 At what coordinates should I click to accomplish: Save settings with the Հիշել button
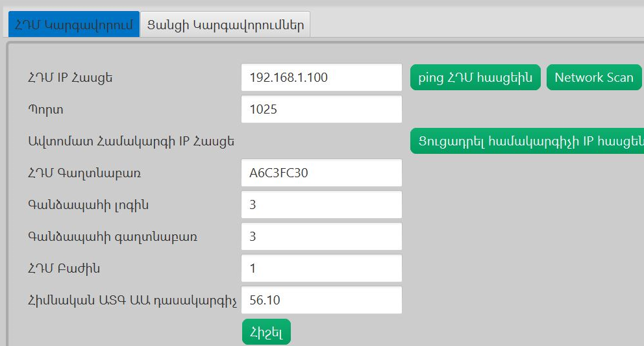[x=266, y=332]
